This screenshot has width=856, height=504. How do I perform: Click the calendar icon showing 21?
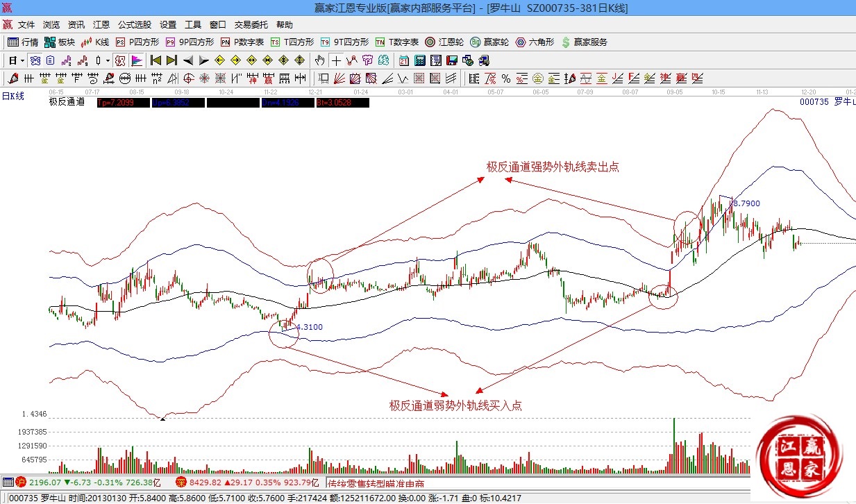click(x=403, y=60)
